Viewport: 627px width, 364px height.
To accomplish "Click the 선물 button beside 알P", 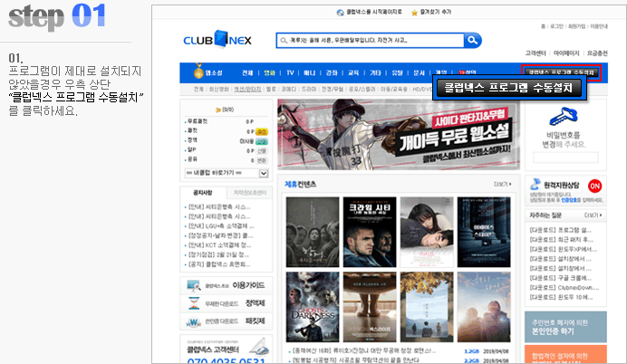I will [x=262, y=151].
